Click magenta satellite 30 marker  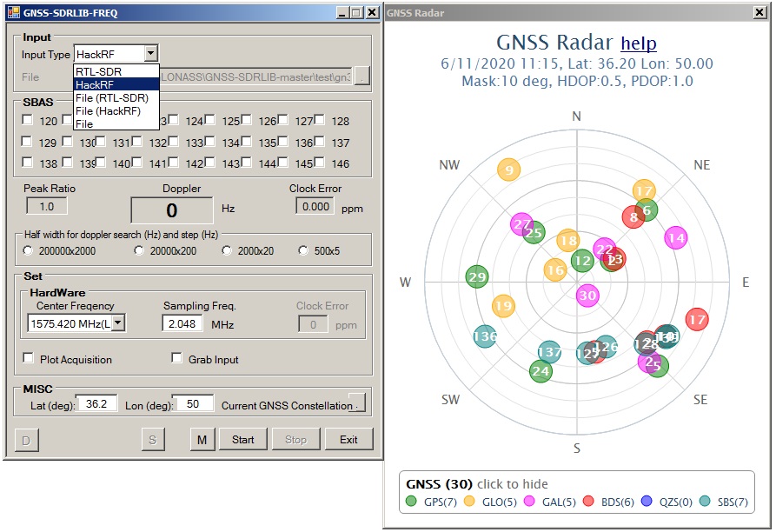587,296
